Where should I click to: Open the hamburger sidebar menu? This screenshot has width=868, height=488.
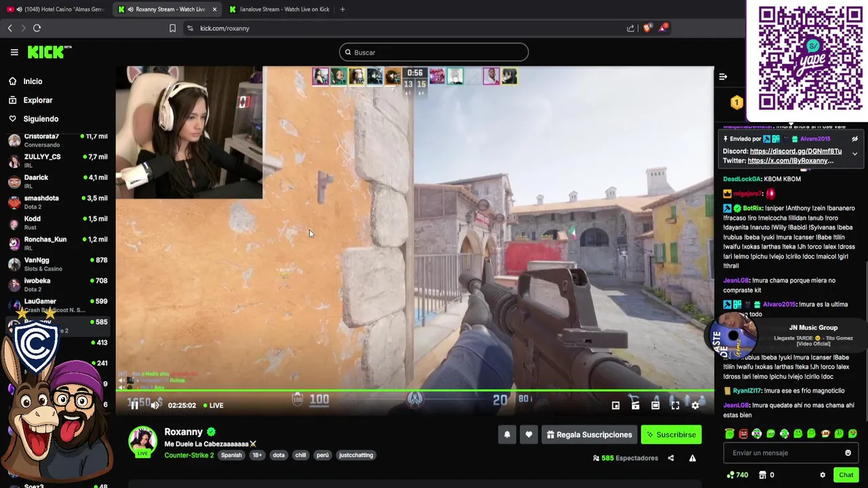click(14, 52)
